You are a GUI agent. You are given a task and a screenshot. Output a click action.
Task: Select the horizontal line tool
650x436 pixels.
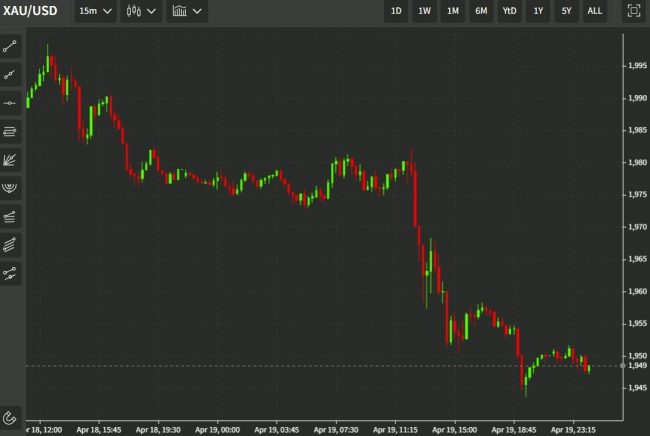[x=10, y=103]
